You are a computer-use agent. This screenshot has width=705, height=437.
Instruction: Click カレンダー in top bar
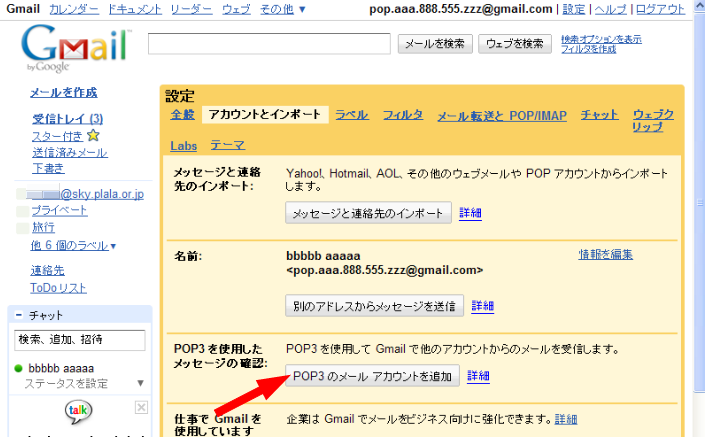pos(74,9)
